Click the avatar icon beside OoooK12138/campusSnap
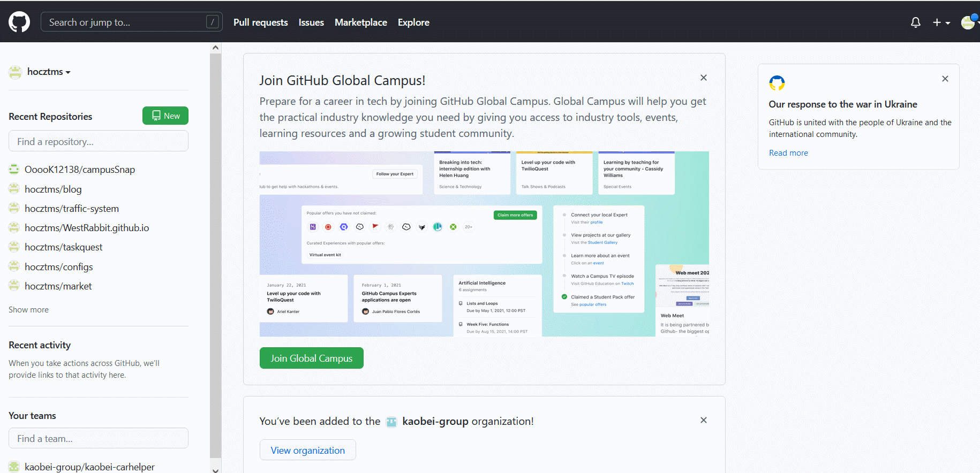The height and width of the screenshot is (473, 980). click(14, 170)
